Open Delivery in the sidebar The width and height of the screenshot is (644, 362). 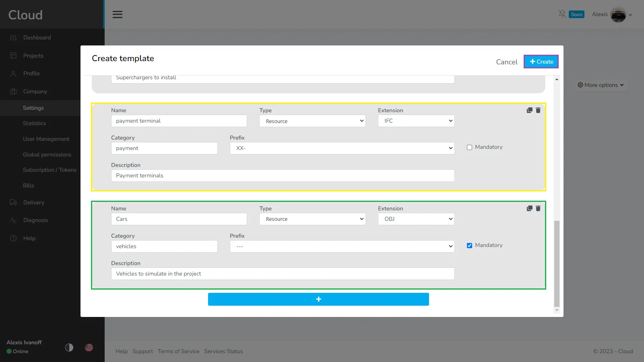click(34, 203)
